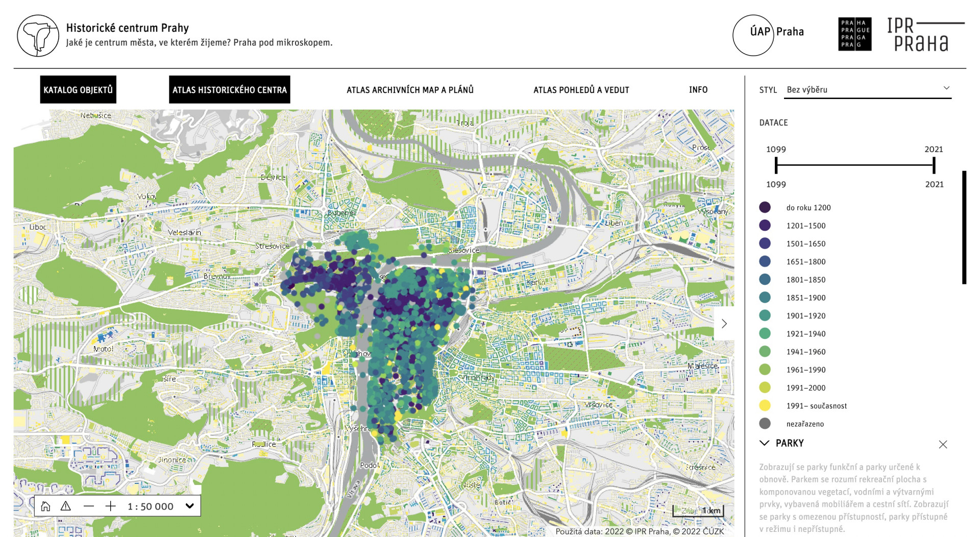Switch to Atlas pohledů a vedut tab

click(581, 90)
